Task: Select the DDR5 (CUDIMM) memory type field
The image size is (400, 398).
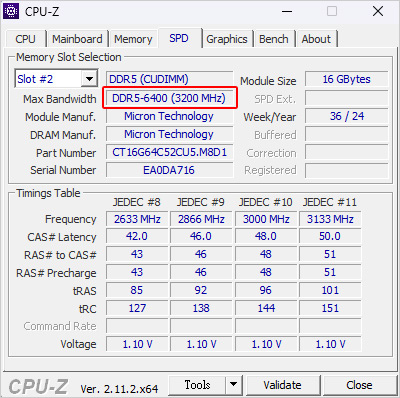Action: coord(169,79)
